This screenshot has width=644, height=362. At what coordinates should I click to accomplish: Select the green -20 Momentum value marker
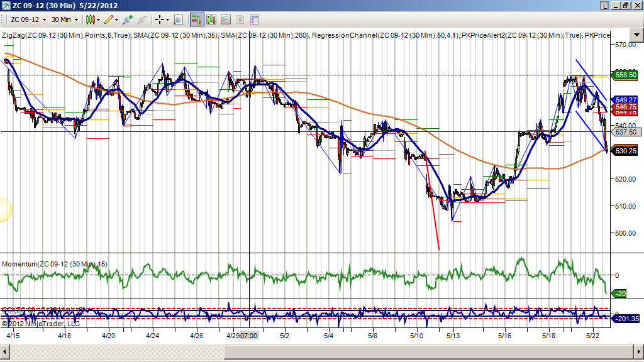[x=619, y=293]
